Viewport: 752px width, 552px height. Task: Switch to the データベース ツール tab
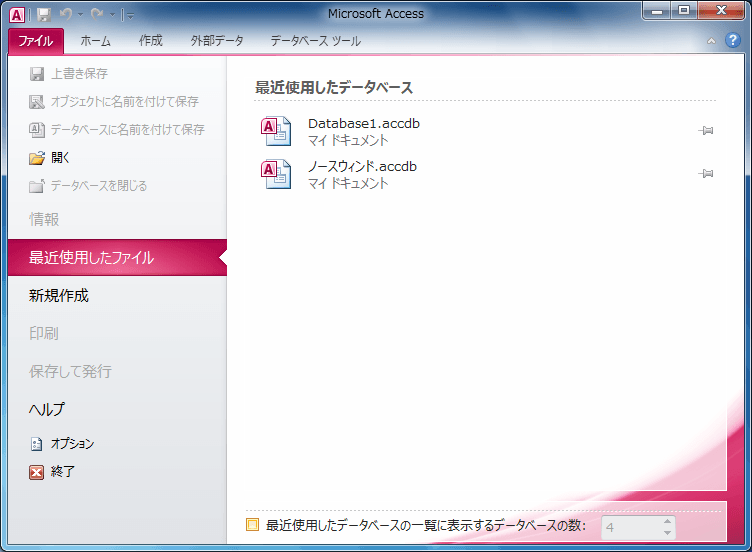pos(316,41)
